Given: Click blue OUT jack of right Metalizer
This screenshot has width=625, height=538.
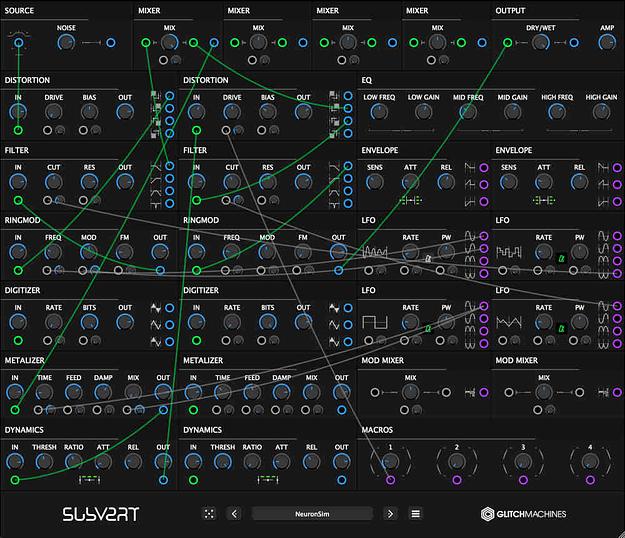Looking at the screenshot, I should click(x=342, y=410).
